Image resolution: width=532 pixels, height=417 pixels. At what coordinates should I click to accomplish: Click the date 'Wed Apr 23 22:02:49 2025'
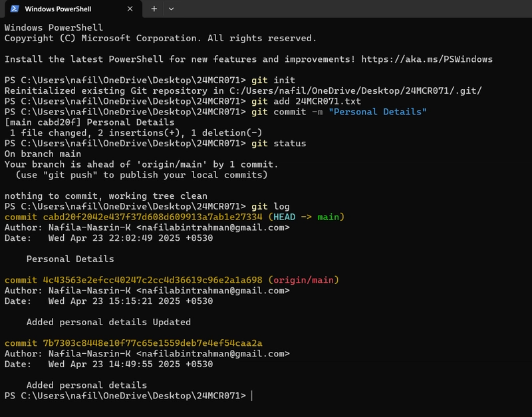[x=114, y=238]
